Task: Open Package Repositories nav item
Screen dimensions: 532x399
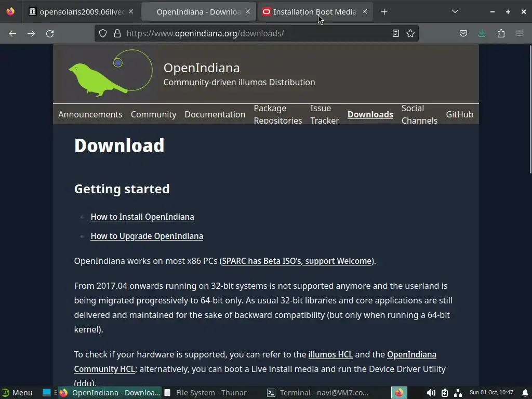Action: click(x=278, y=114)
